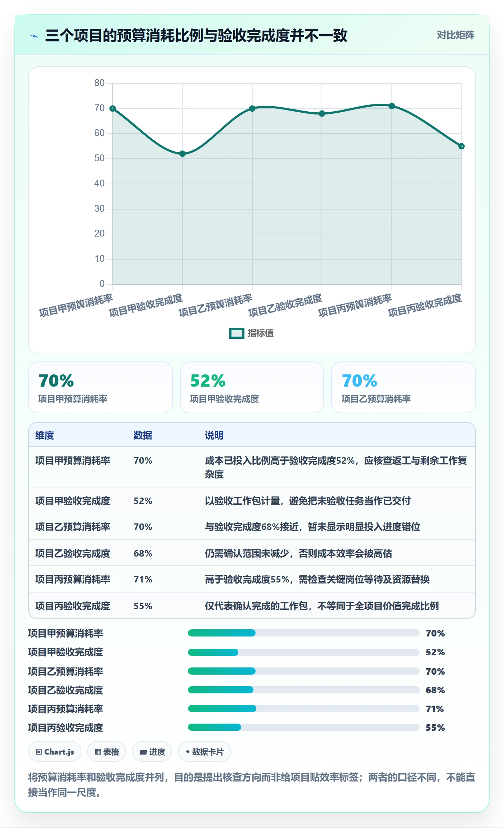Click the chart point for 项目丙验收完成度
This screenshot has width=504, height=828.
pos(462,146)
